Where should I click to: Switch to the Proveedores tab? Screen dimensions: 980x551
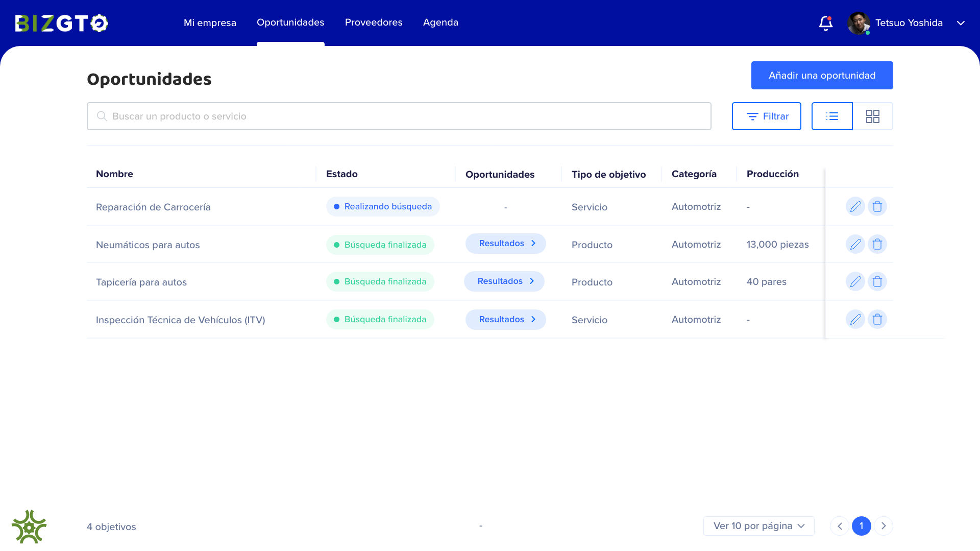[x=373, y=22]
